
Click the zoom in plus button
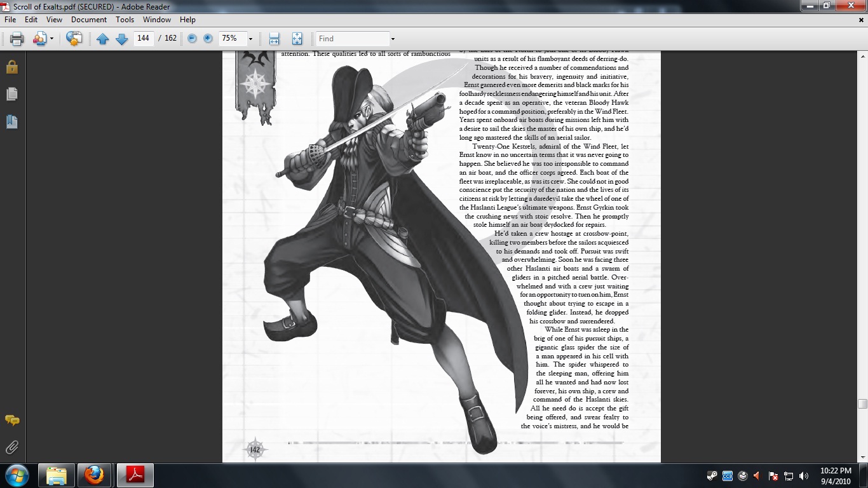[208, 39]
